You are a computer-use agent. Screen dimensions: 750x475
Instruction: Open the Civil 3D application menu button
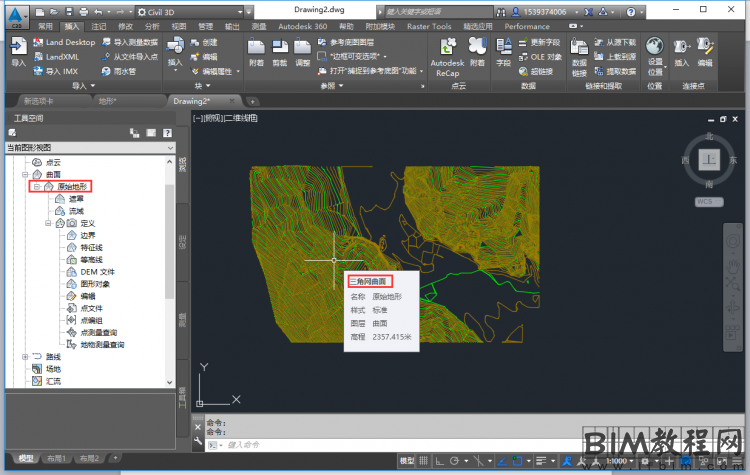coord(17,16)
